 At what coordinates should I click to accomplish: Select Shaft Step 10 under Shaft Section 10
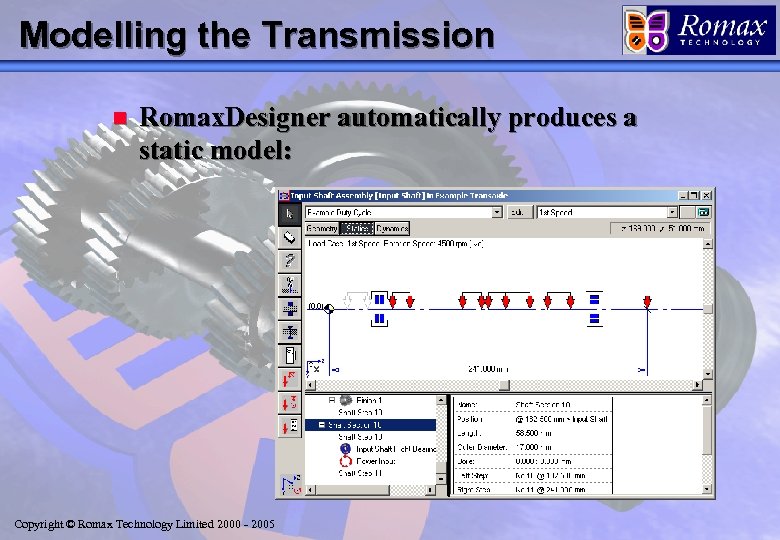360,437
